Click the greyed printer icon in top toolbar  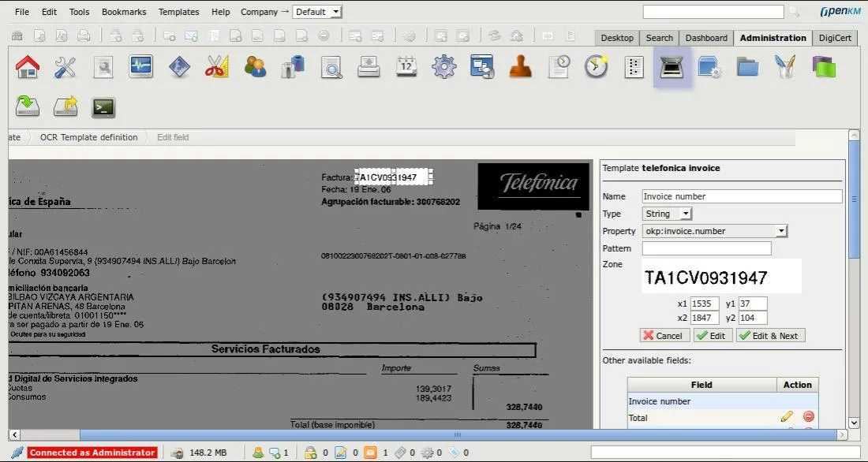coord(83,36)
